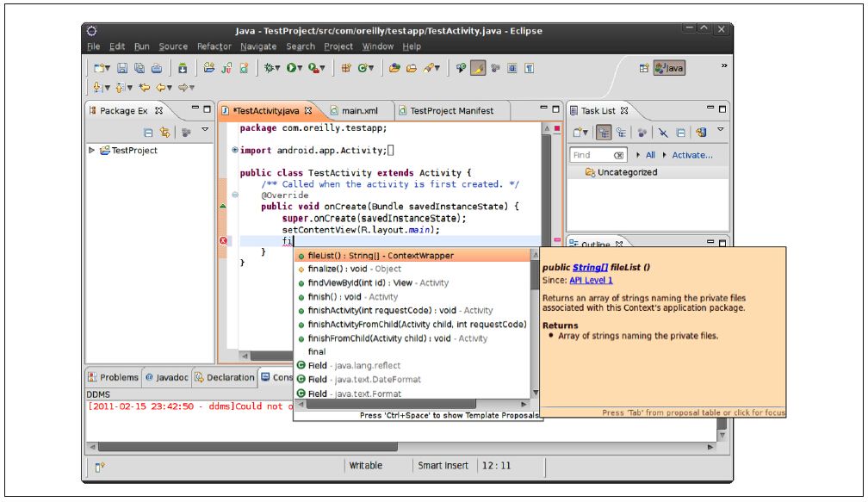Show more perspectives via the chevron

(x=723, y=65)
